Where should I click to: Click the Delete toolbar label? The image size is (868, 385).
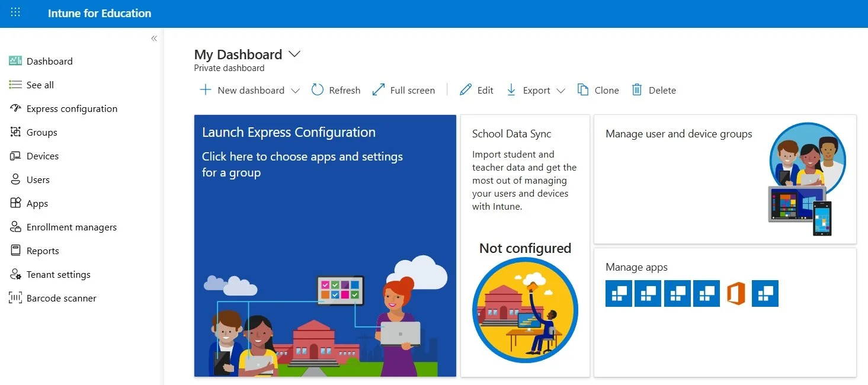(662, 90)
